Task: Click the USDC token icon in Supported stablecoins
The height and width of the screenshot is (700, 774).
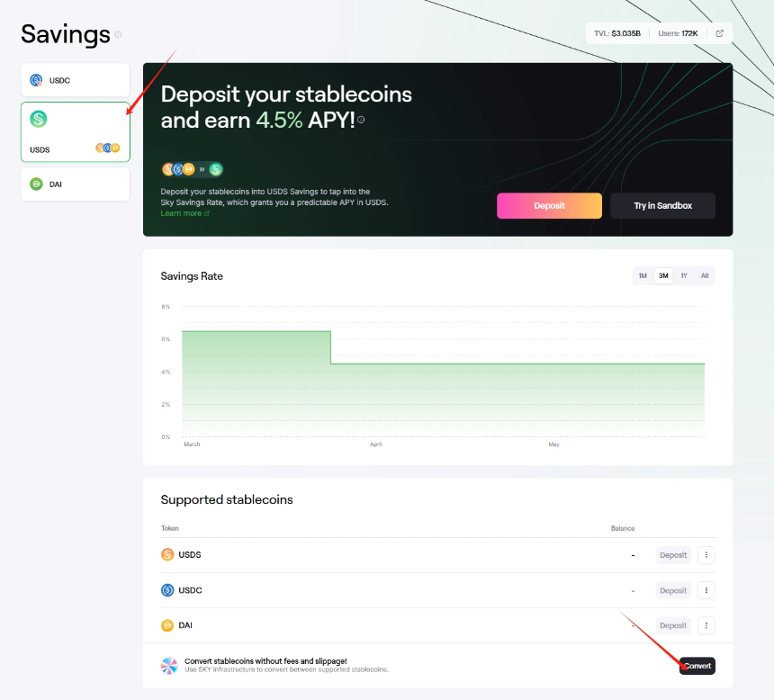Action: [167, 590]
